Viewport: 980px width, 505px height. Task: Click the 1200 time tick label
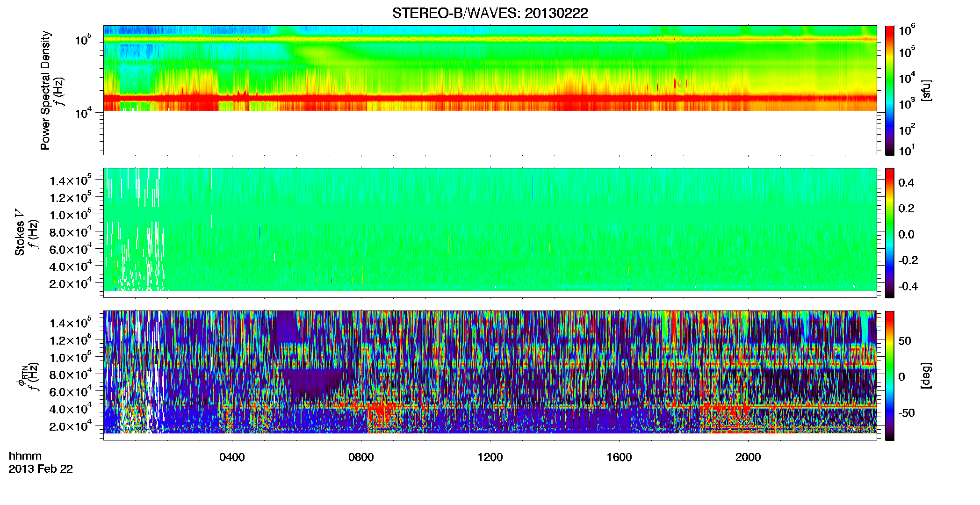pyautogui.click(x=490, y=457)
